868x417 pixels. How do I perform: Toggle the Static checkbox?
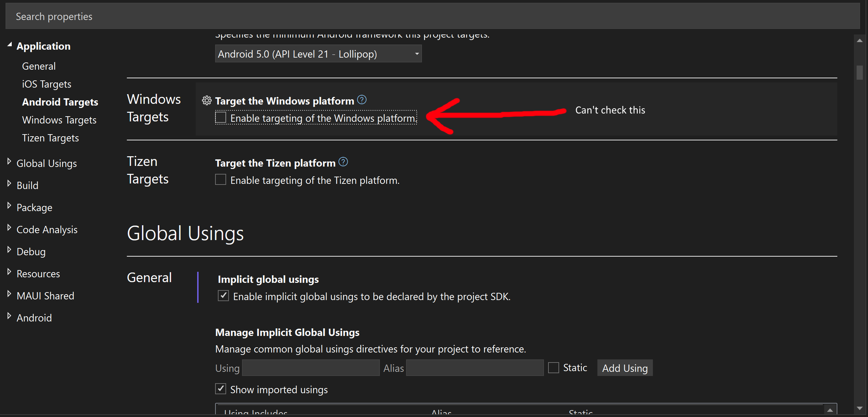click(554, 368)
